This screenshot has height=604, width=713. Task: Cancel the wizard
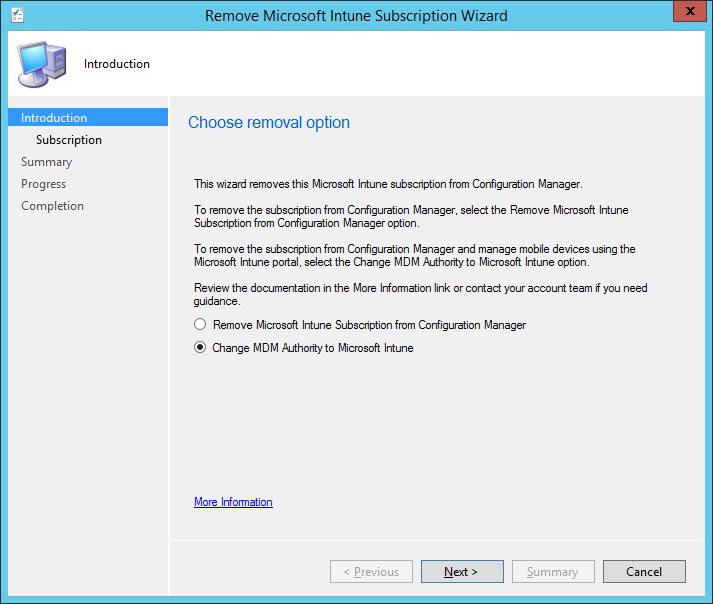point(644,571)
